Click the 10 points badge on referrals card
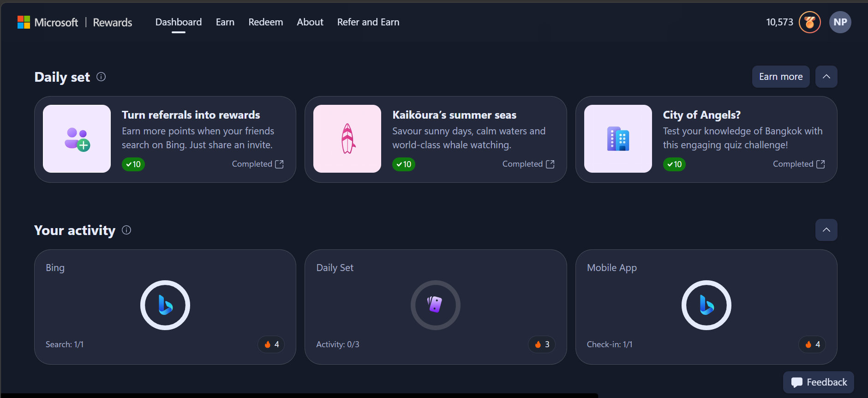 point(133,164)
